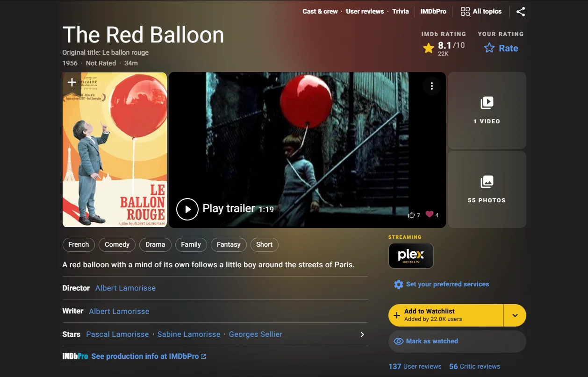Click the All topics grid icon

tap(465, 11)
